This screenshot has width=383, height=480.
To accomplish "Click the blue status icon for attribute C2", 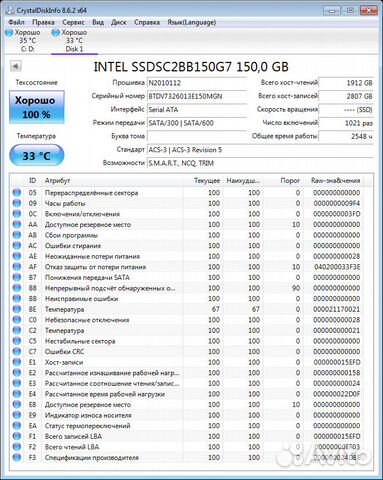I will point(17,330).
